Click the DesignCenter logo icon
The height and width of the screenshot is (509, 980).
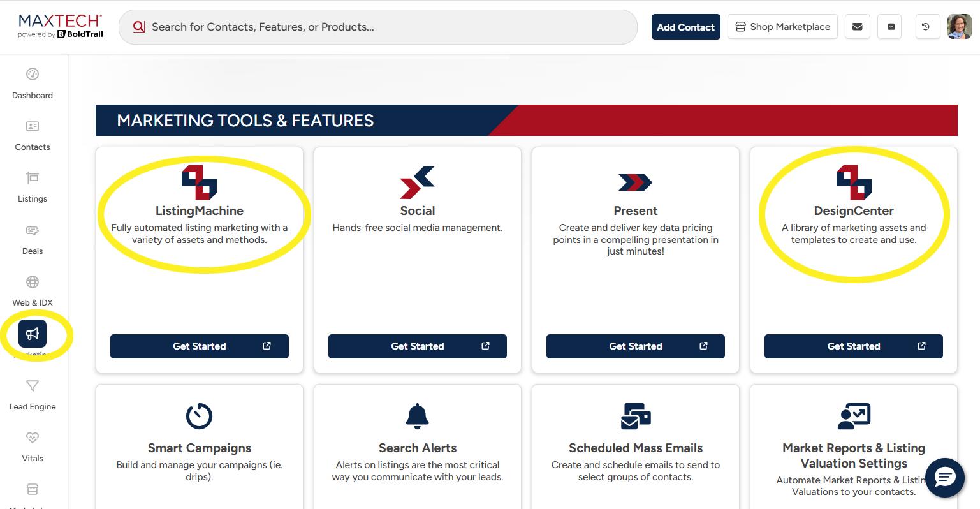coord(854,182)
